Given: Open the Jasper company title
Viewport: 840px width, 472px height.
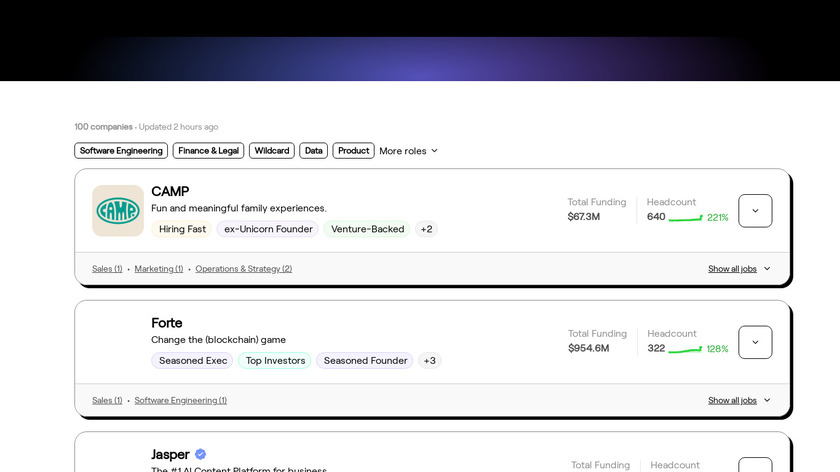Looking at the screenshot, I should (170, 454).
